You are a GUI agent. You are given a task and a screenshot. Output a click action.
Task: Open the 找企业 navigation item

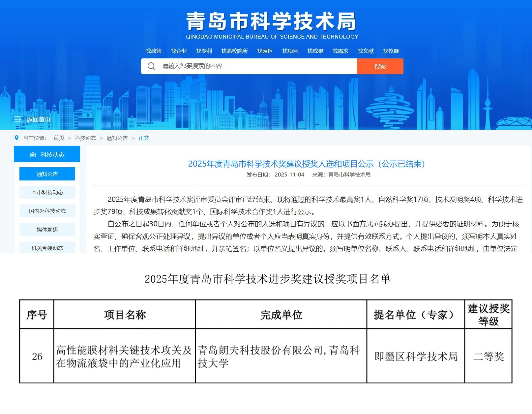[179, 51]
